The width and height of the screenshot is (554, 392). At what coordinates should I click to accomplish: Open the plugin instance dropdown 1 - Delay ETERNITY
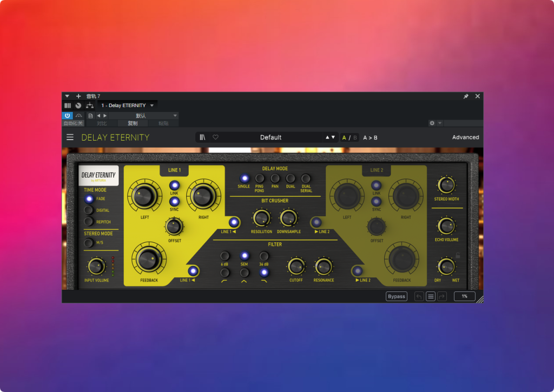coord(128,105)
